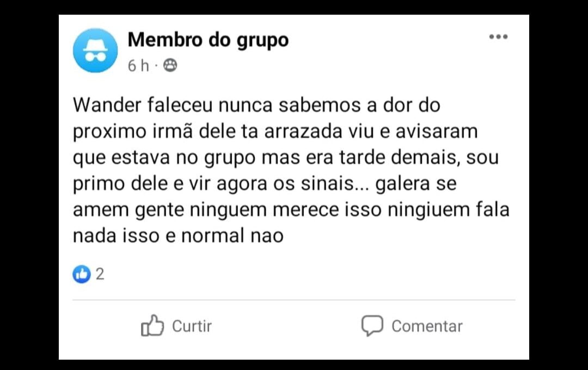
Task: Click the divider line above the Curtir row
Action: (x=294, y=300)
